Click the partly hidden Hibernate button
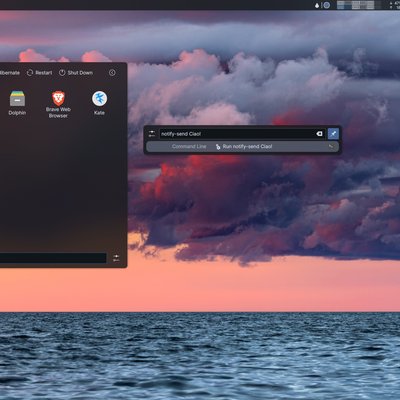The height and width of the screenshot is (400, 400). 10,73
